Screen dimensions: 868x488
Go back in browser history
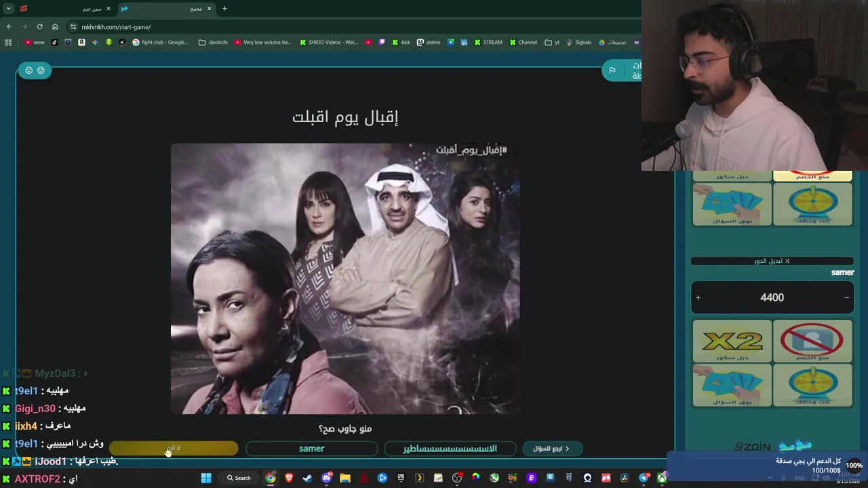9,26
